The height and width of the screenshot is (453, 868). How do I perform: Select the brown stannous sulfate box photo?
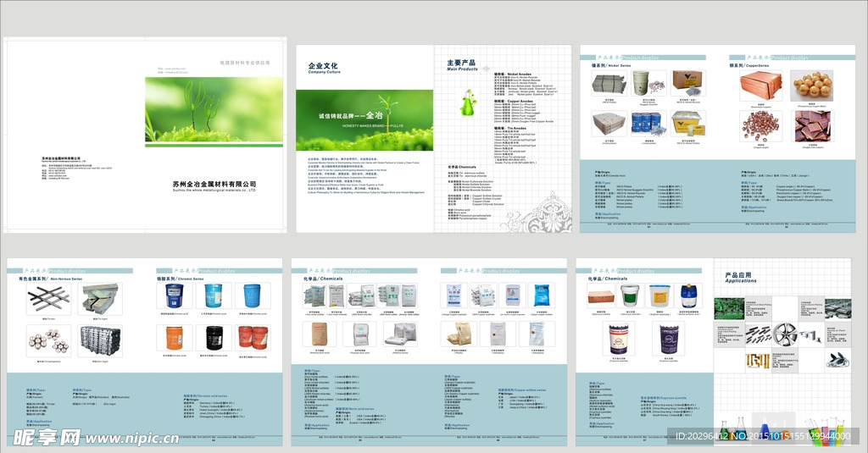[601, 297]
